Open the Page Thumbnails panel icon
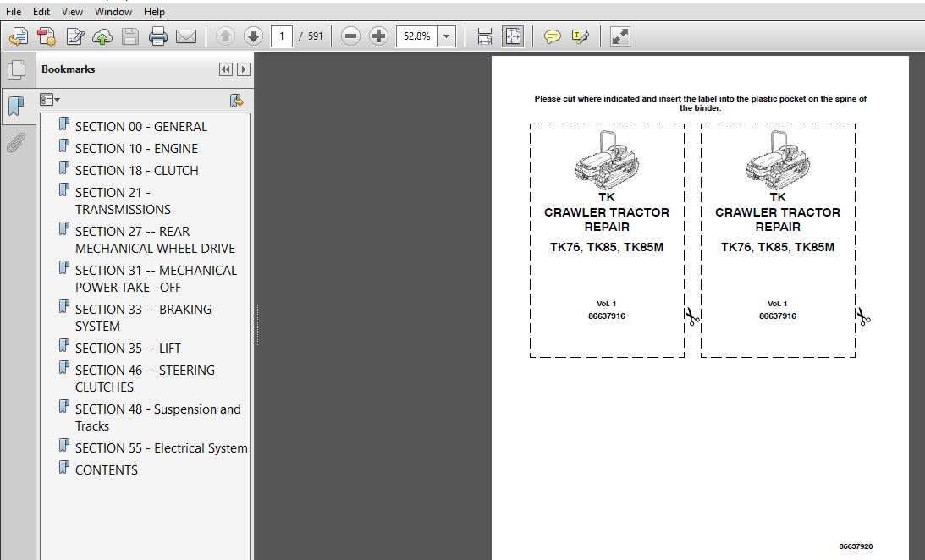Screen dimensions: 925x560 tap(17, 69)
